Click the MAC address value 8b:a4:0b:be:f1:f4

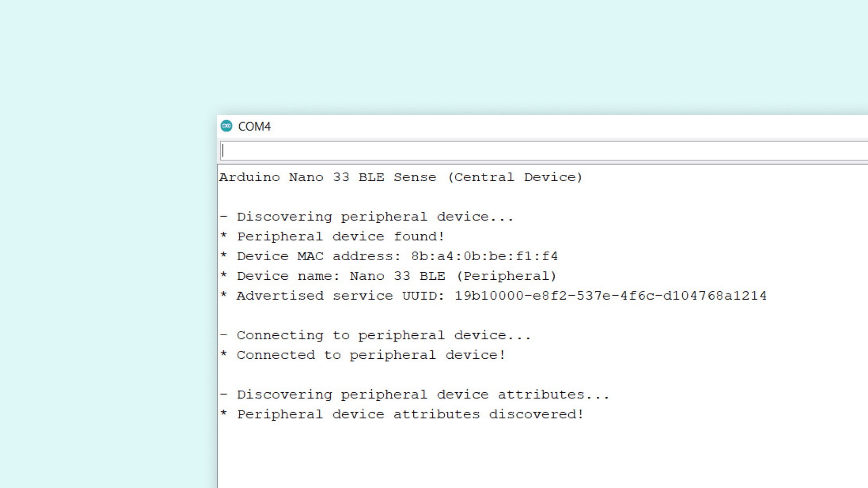point(484,257)
